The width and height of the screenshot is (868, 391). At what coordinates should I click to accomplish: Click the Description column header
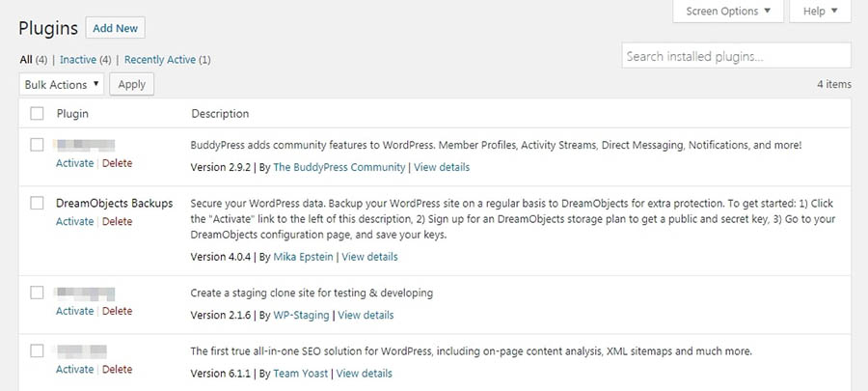(x=220, y=114)
